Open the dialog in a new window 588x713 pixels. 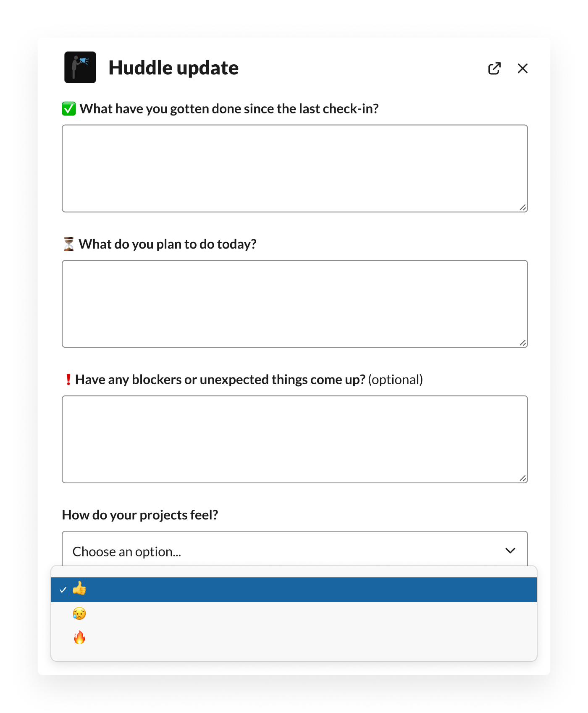494,68
